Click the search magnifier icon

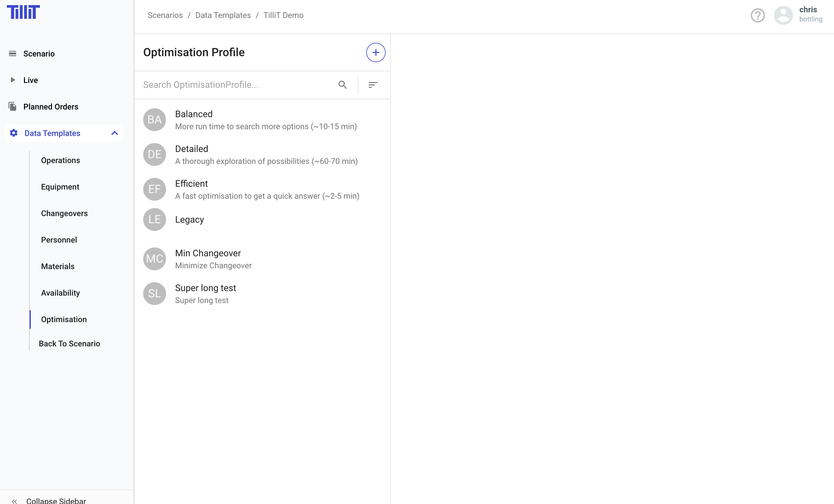tap(343, 85)
